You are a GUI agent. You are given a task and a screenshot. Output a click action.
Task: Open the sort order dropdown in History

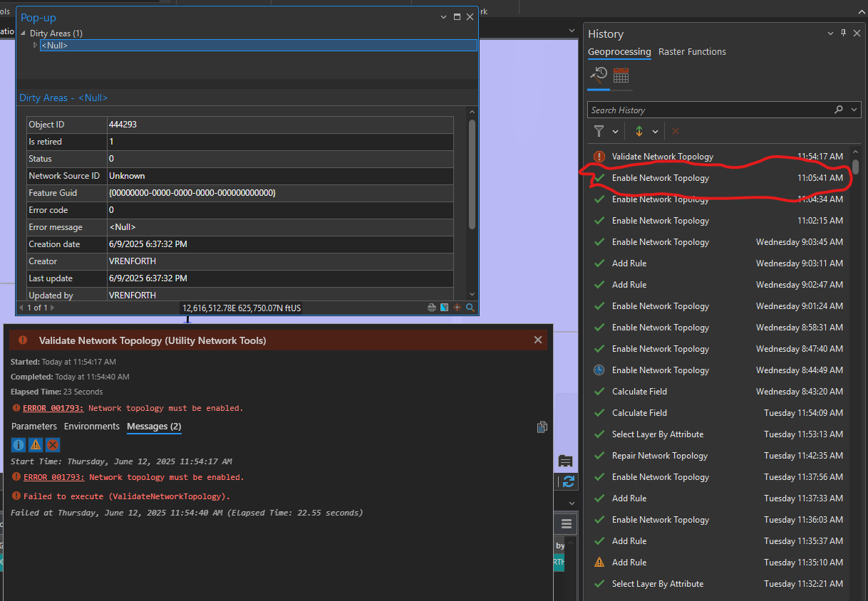[x=655, y=132]
